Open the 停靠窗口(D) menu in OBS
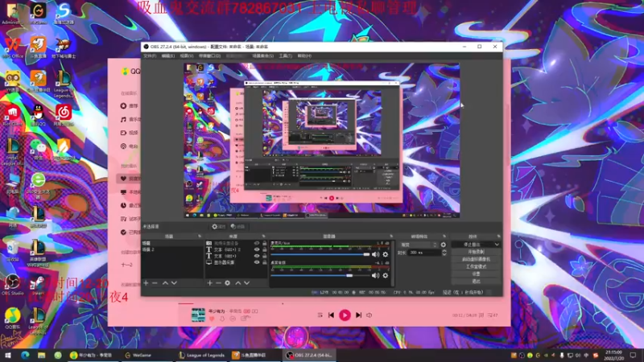 (209, 56)
